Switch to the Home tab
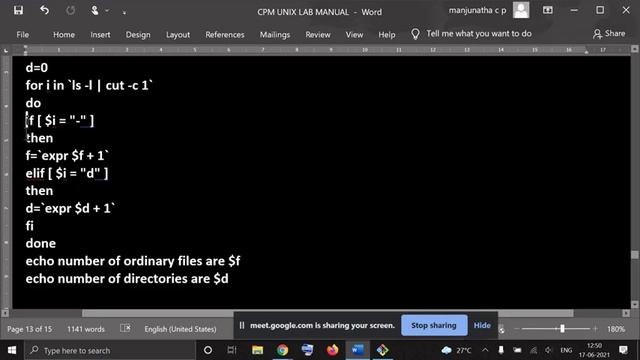The width and height of the screenshot is (640, 360). (x=64, y=35)
